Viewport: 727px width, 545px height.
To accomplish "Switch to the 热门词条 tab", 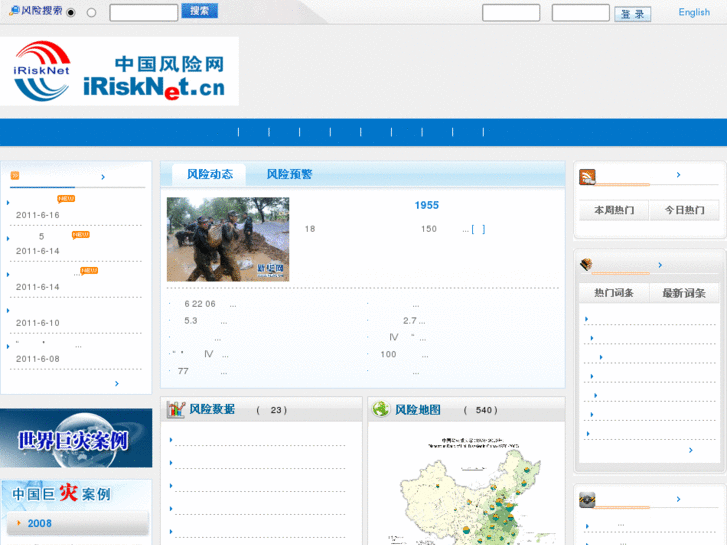I will [614, 293].
